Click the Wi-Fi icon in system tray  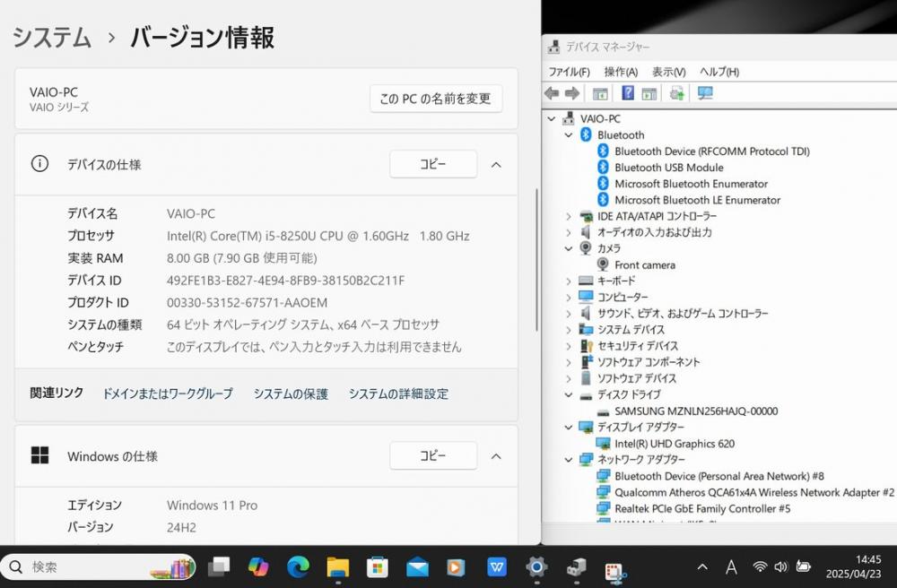coord(760,566)
